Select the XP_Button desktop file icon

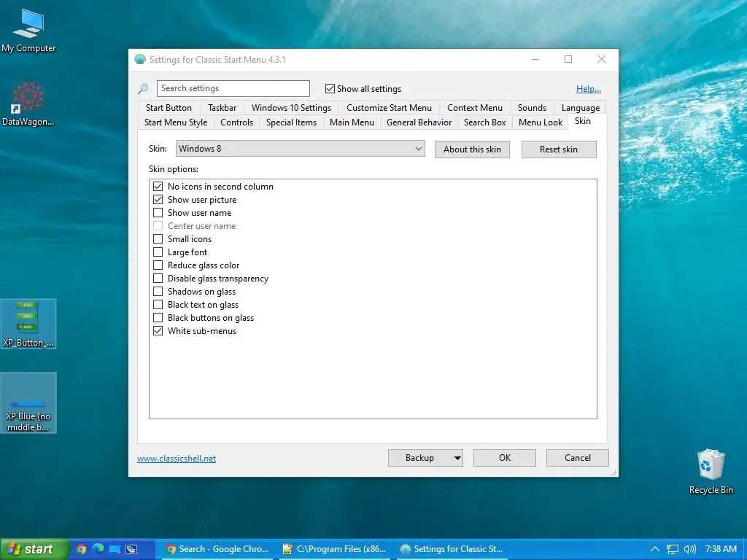pos(28,324)
